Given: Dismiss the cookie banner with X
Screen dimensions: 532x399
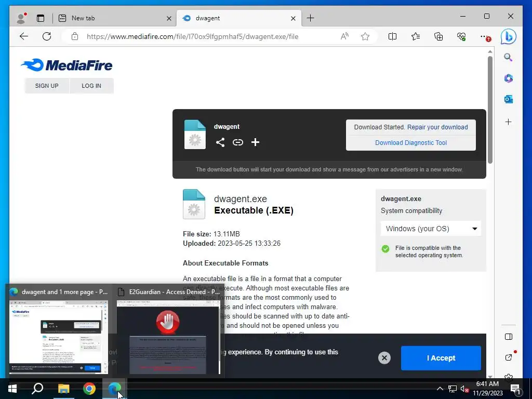Looking at the screenshot, I should tap(384, 358).
